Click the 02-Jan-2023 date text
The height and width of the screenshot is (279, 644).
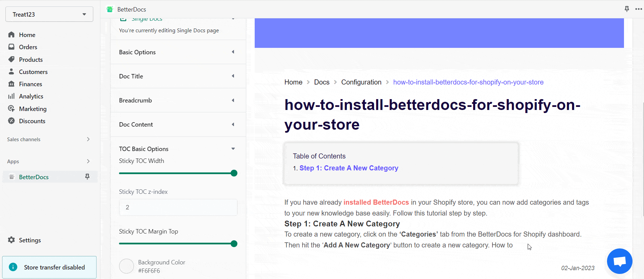click(578, 268)
